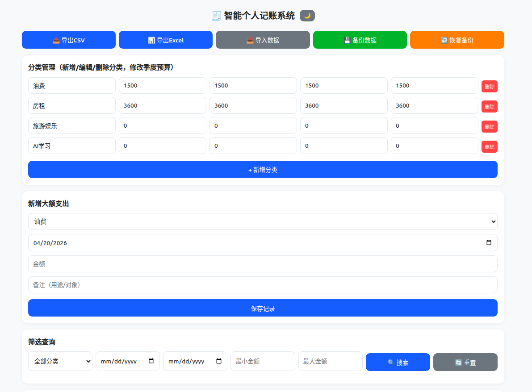Image resolution: width=532 pixels, height=392 pixels.
Task: Click the 备份数据 backup button
Action: [x=360, y=40]
